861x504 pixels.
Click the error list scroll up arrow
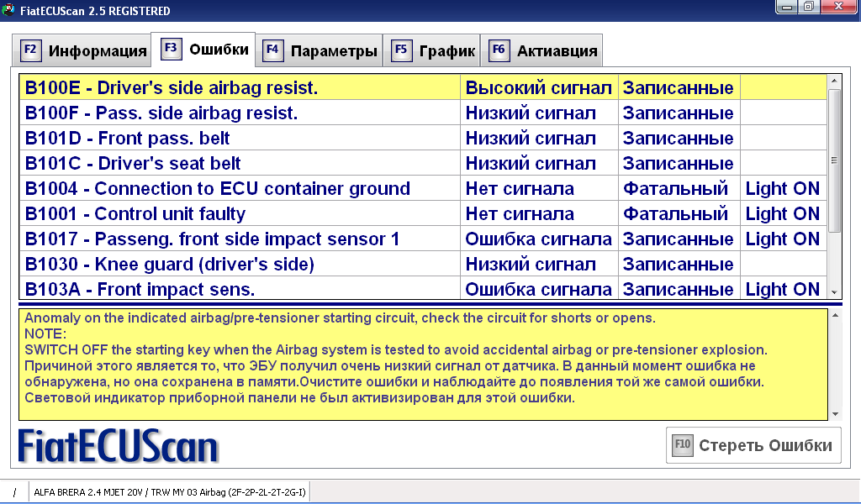point(834,81)
